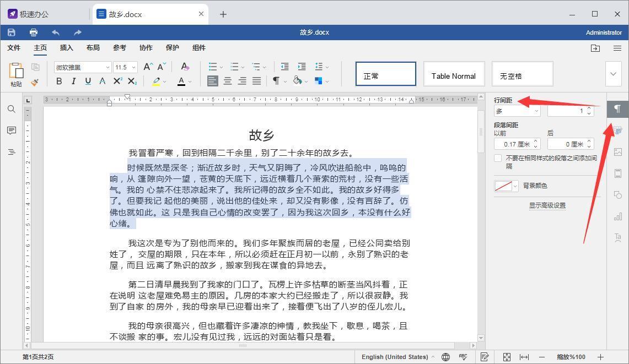Click the Format Painter icon

34,83
